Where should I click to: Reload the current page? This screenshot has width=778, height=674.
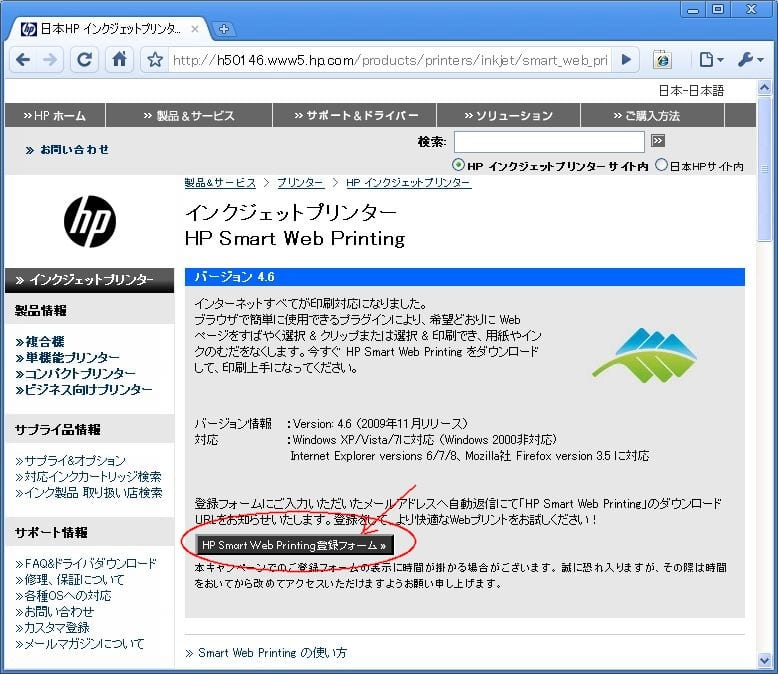pos(85,60)
